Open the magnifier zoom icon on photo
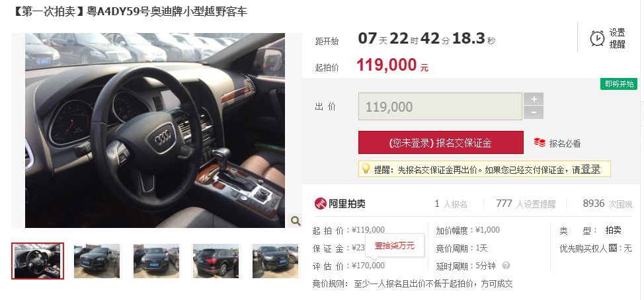 296,221
